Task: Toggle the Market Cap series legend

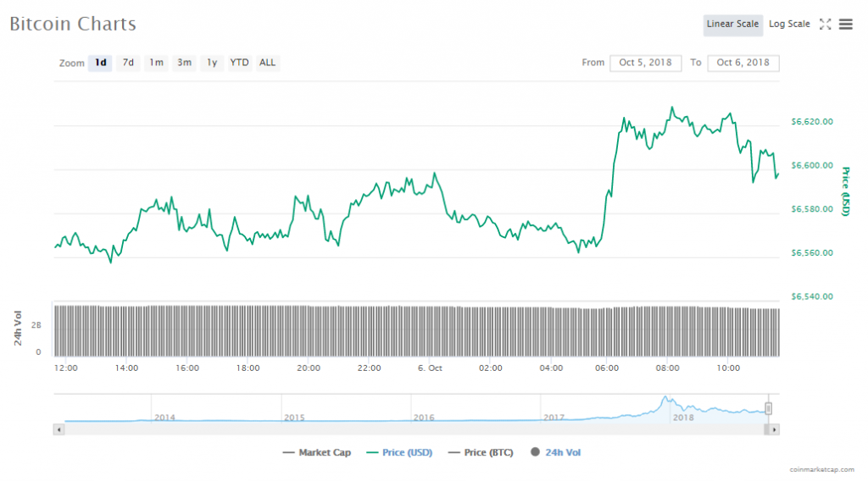Action: pos(317,453)
